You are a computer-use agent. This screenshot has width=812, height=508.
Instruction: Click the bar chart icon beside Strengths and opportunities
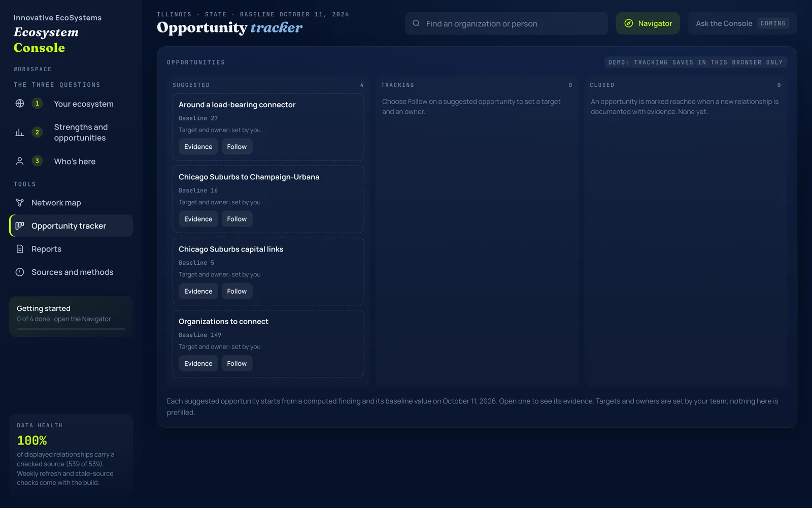(x=20, y=133)
